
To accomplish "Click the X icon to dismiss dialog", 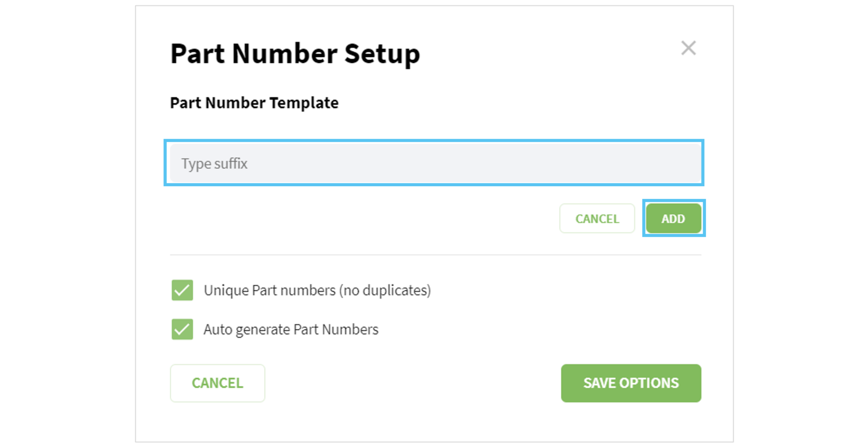I will (689, 48).
